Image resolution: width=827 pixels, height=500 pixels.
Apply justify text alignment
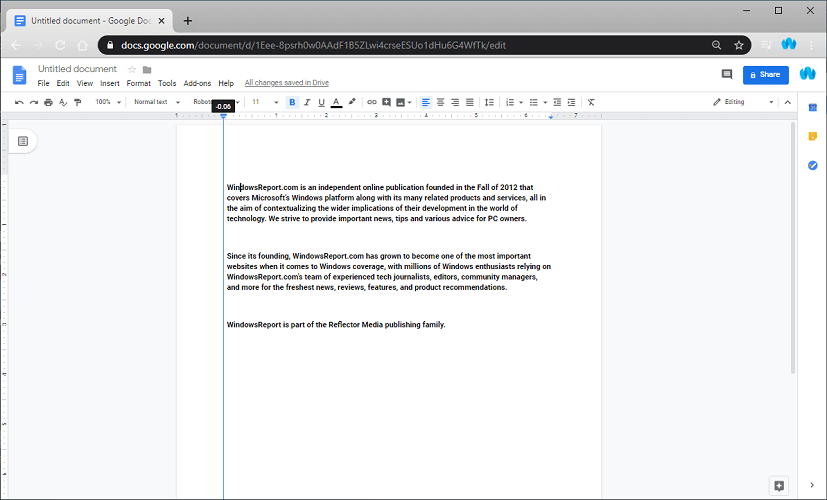click(470, 102)
